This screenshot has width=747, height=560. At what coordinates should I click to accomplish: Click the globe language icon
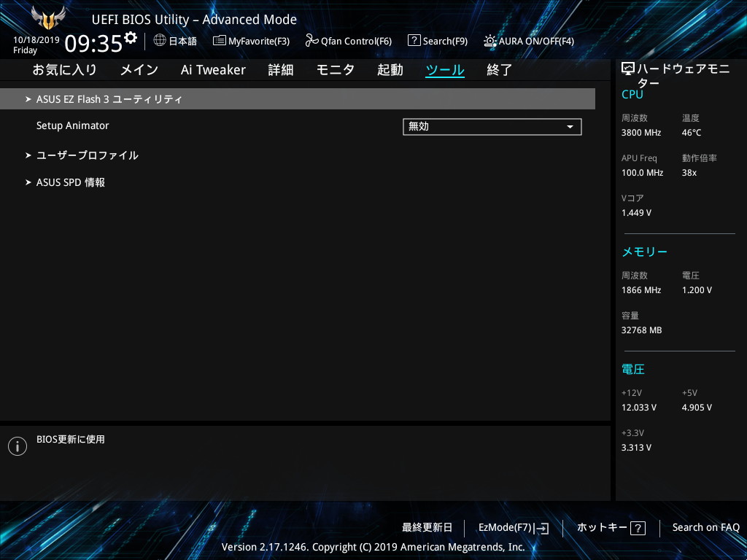160,40
